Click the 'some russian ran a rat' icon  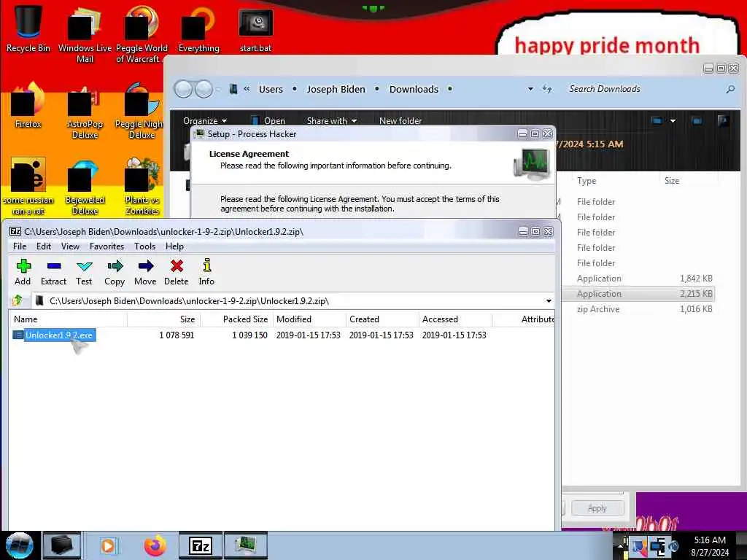(28, 187)
